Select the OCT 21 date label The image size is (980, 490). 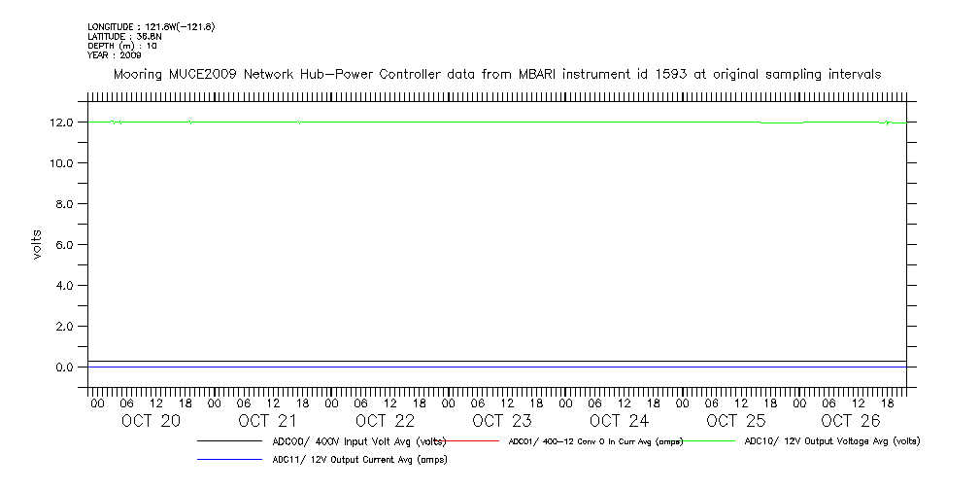pos(267,421)
